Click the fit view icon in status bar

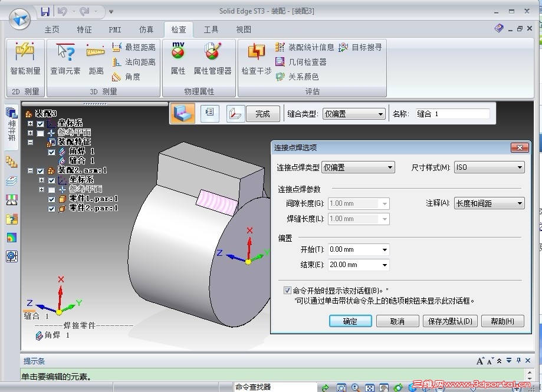370,387
